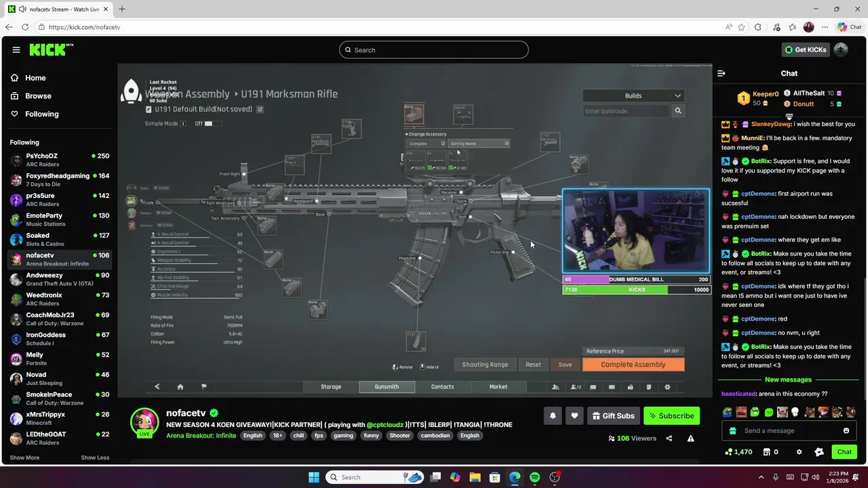This screenshot has height=488, width=868.
Task: Click the Microsoft Edge taskbar icon
Action: (x=515, y=477)
